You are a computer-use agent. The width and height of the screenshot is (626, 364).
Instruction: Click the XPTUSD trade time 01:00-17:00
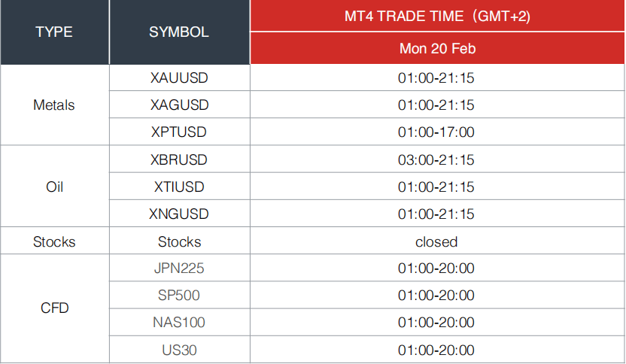[x=438, y=132]
